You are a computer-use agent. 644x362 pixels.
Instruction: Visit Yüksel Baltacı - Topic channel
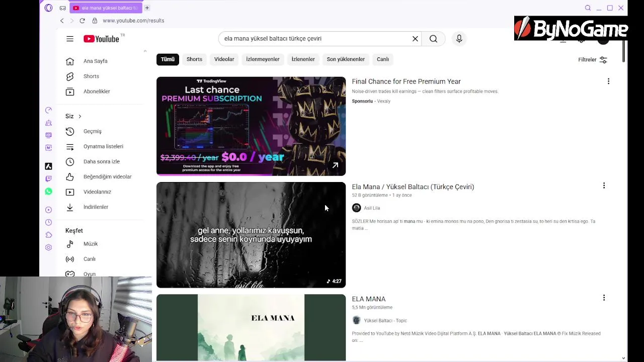pos(385,320)
